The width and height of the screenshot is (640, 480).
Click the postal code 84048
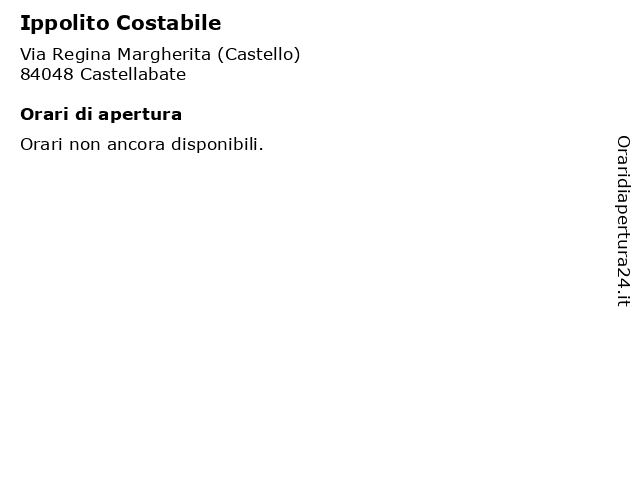coord(47,74)
